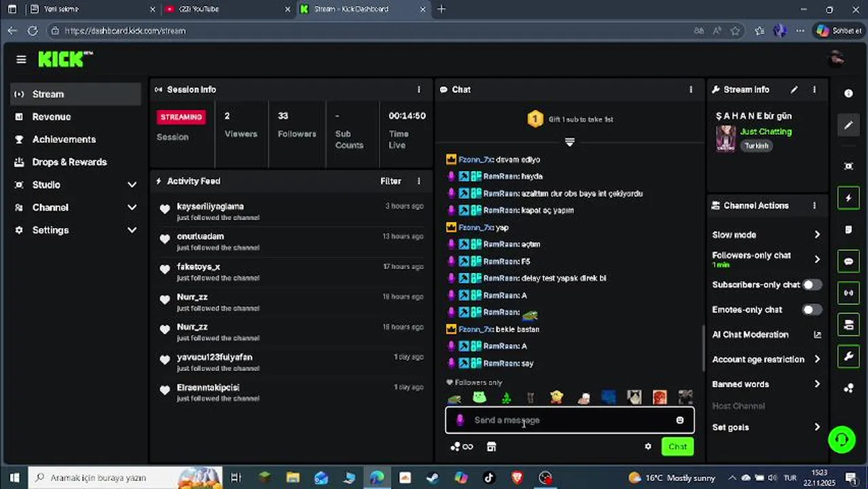Open Brave browser from the Windows taskbar
Image resolution: width=868 pixels, height=489 pixels.
click(517, 477)
